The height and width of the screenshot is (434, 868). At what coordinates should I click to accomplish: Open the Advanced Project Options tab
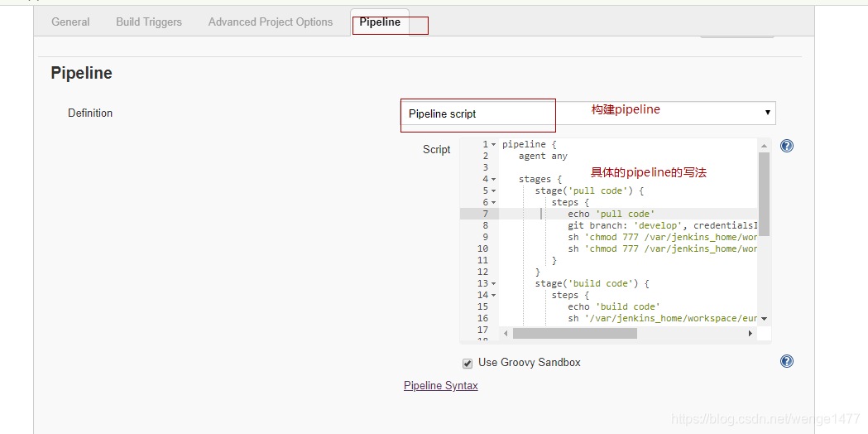(x=271, y=22)
